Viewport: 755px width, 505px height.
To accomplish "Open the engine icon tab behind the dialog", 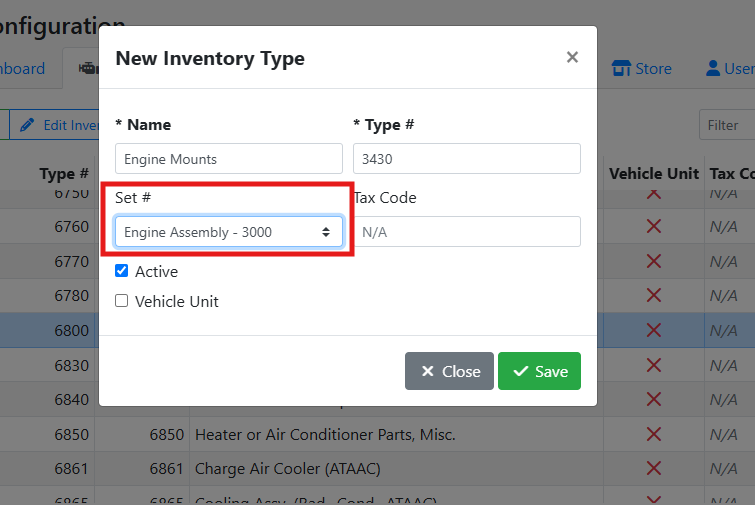I will point(88,68).
